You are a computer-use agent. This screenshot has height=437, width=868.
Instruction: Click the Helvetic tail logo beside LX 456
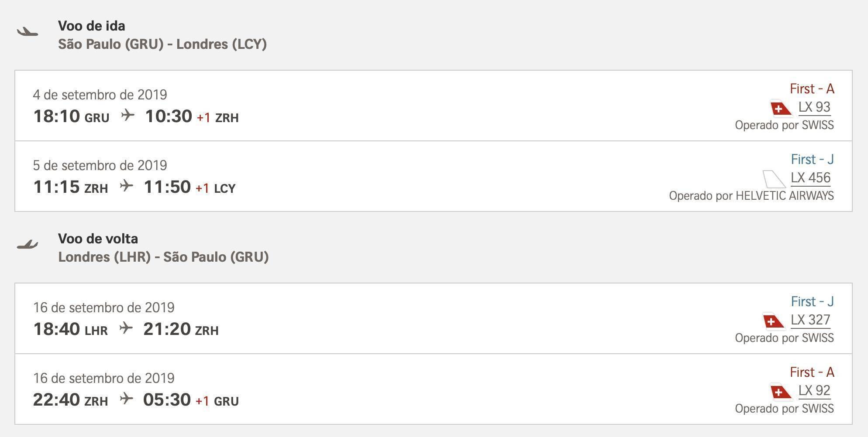pyautogui.click(x=774, y=179)
